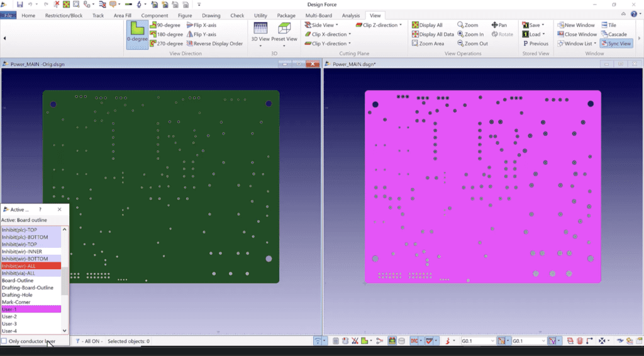Flip the view along the Y-axis
The height and width of the screenshot is (356, 644).
point(201,35)
